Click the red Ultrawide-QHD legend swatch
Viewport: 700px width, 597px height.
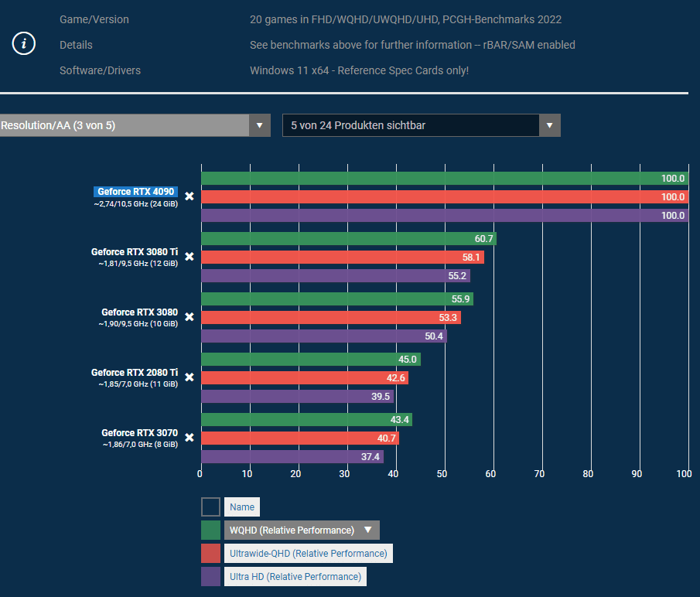(210, 553)
